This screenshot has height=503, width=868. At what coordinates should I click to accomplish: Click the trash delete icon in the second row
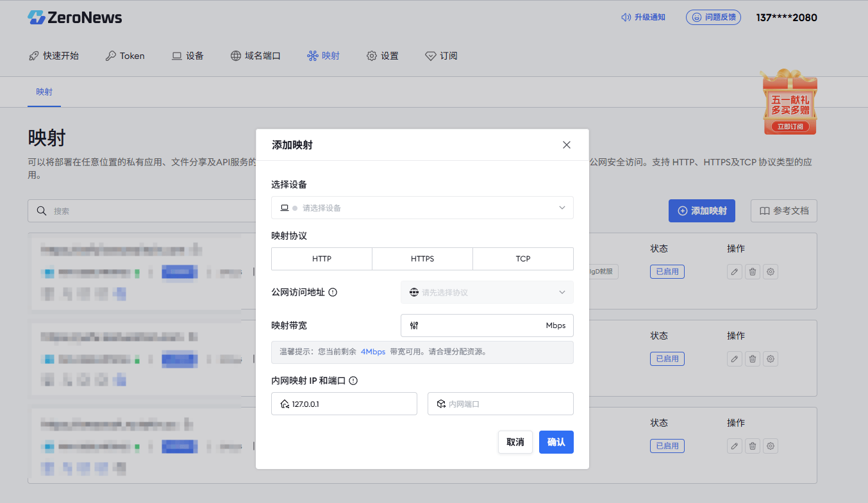pos(753,359)
